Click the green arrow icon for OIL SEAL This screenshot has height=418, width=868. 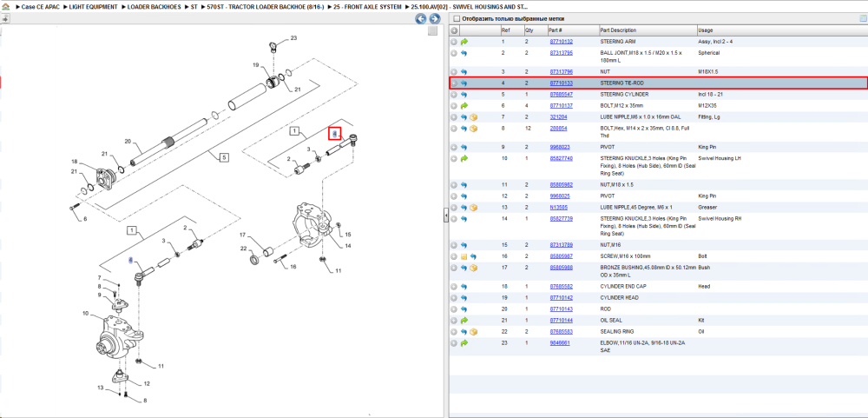(464, 321)
